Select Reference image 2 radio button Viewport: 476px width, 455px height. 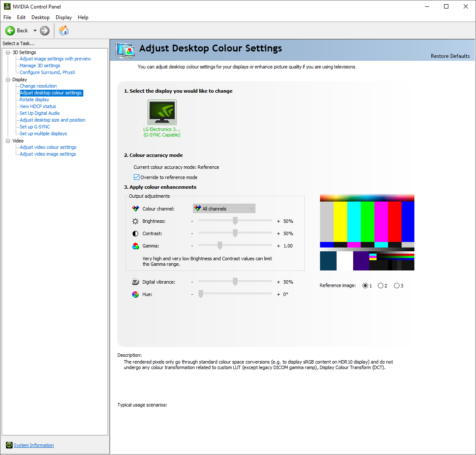point(380,285)
